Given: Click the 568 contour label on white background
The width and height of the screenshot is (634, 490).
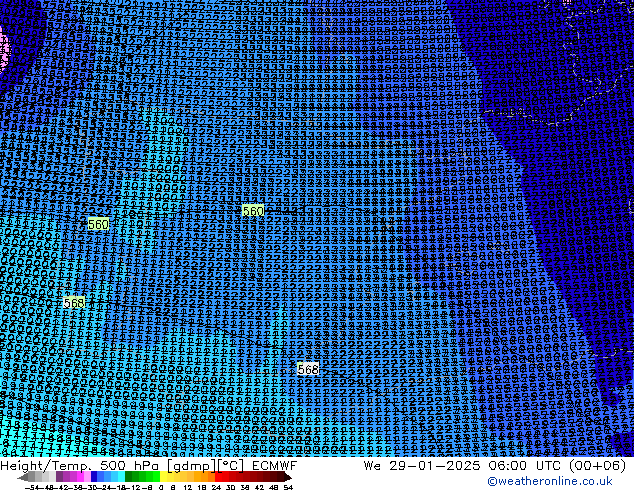Looking at the screenshot, I should coord(308,369).
